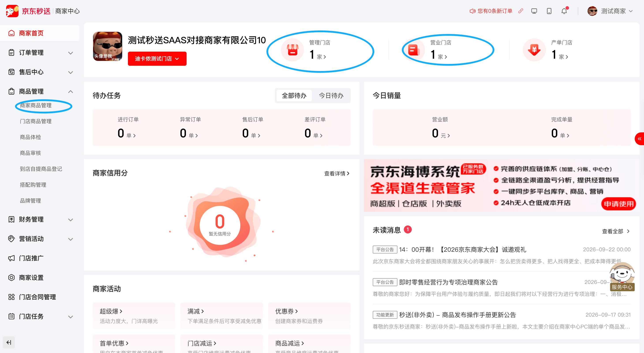Click the 门店合同管理 grid icon
The height and width of the screenshot is (353, 644).
[11, 297]
